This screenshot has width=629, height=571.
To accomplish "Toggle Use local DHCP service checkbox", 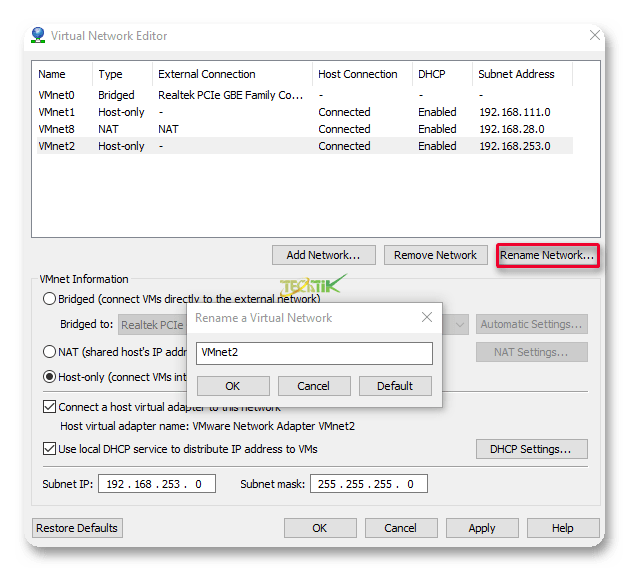I will 50,449.
